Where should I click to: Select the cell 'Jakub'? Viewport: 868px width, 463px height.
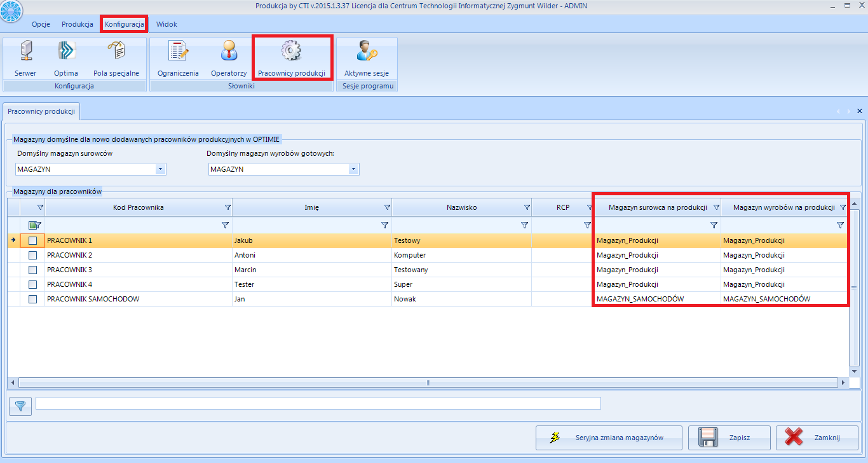[312, 240]
